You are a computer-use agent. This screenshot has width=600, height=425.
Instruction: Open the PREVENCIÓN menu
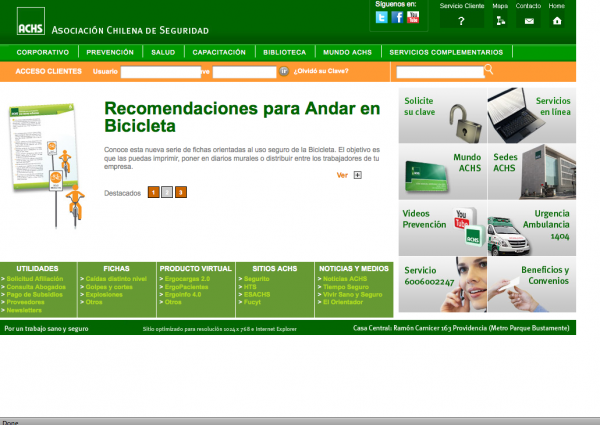coord(110,52)
